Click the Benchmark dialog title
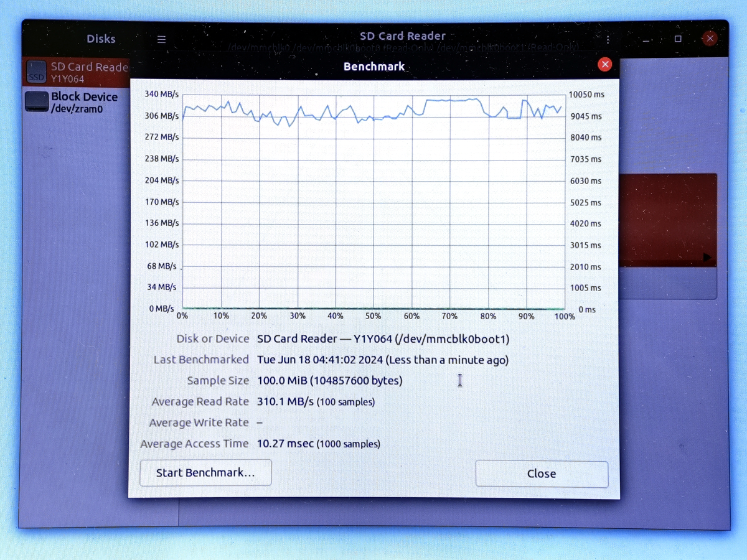This screenshot has width=747, height=560. (374, 67)
